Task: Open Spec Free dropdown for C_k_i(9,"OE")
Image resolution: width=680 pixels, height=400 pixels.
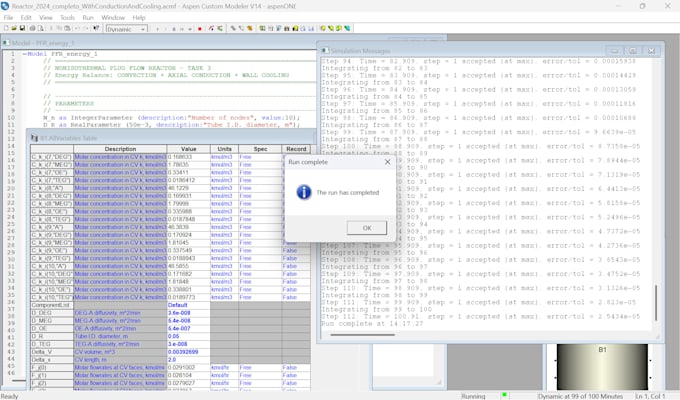Action: pyautogui.click(x=260, y=251)
